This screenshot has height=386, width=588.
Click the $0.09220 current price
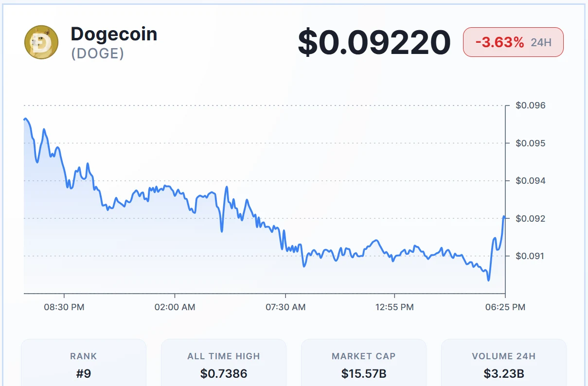(374, 42)
